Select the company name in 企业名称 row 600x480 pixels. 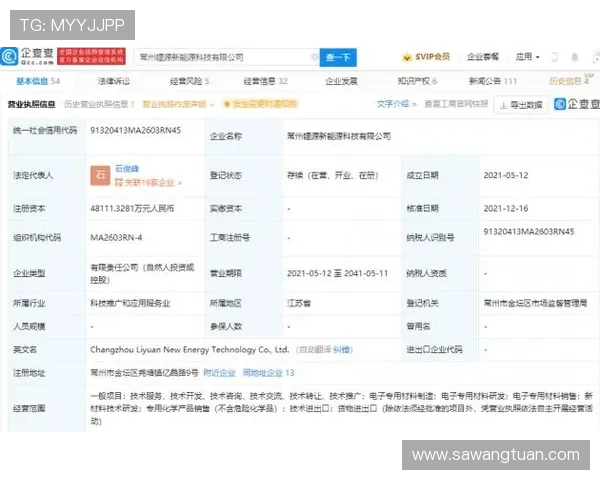pyautogui.click(x=339, y=136)
